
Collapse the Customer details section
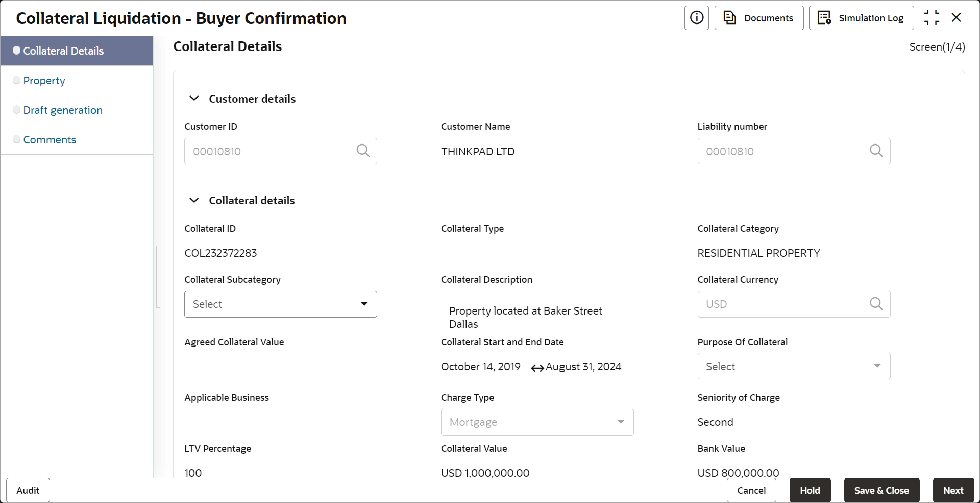click(194, 99)
